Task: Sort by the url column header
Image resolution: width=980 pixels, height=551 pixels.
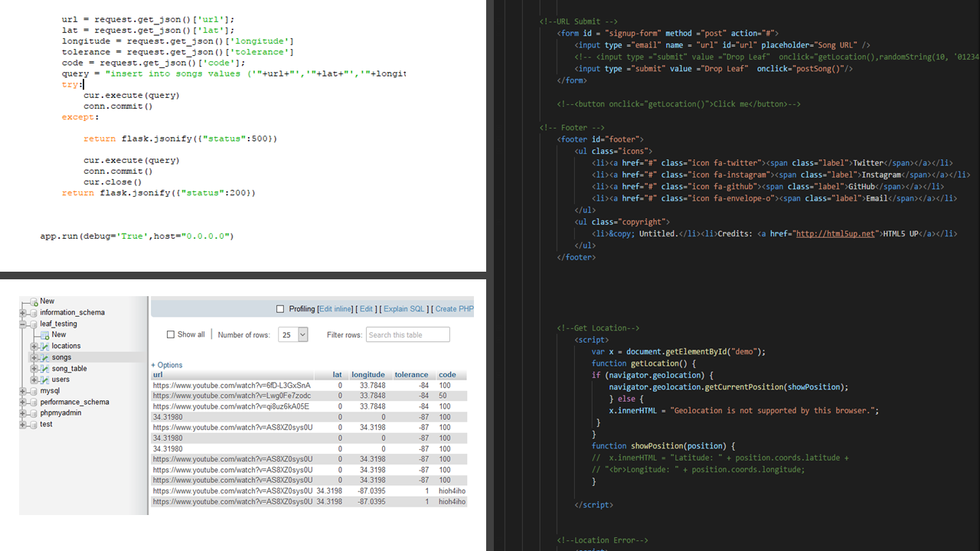Action: point(157,375)
